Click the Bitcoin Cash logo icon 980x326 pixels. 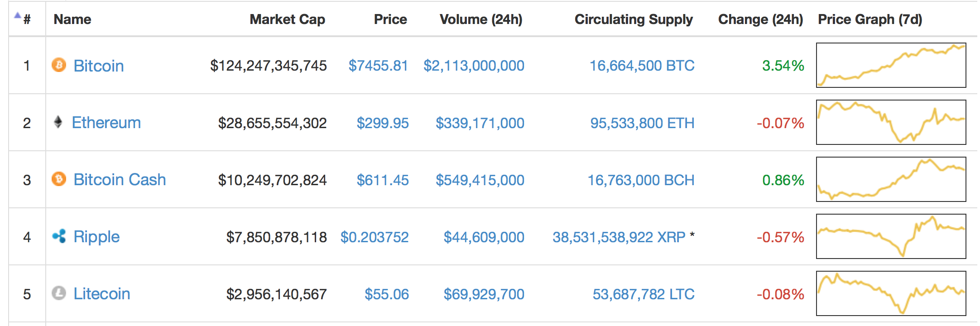59,179
